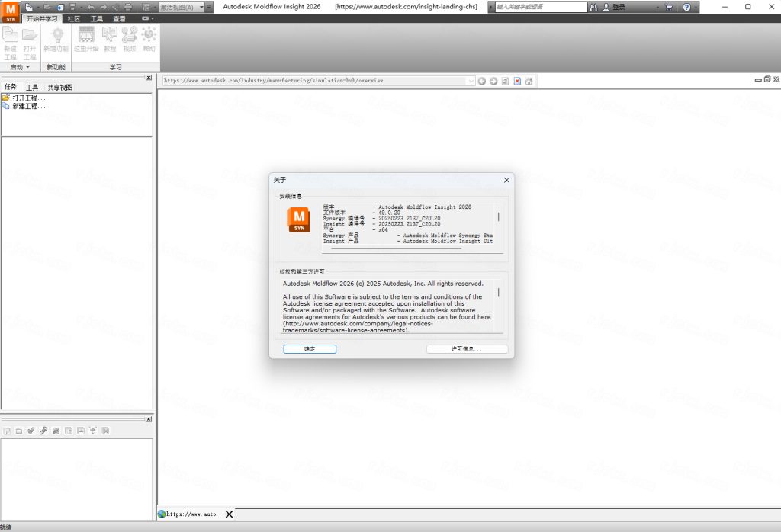781x532 pixels.
Task: Click the keyword search input field
Action: coord(540,7)
